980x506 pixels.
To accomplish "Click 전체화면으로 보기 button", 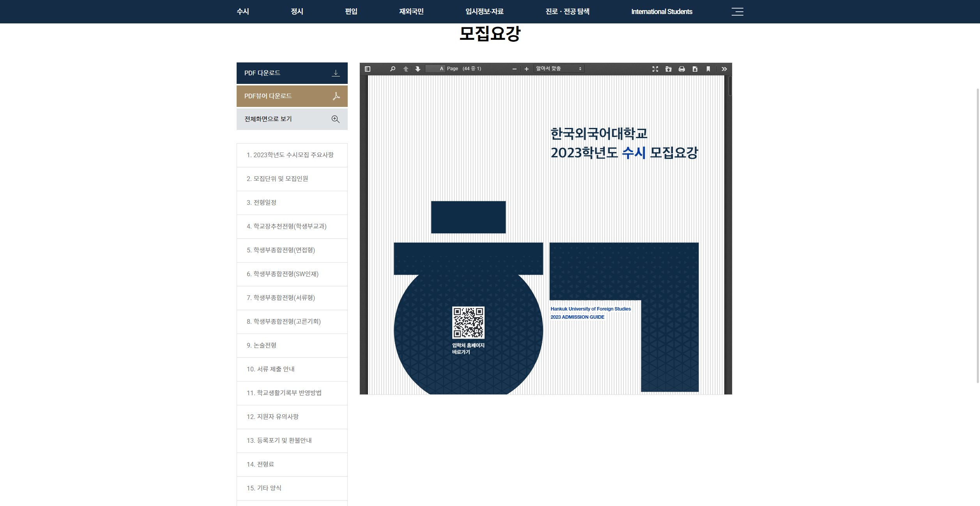I will tap(292, 119).
